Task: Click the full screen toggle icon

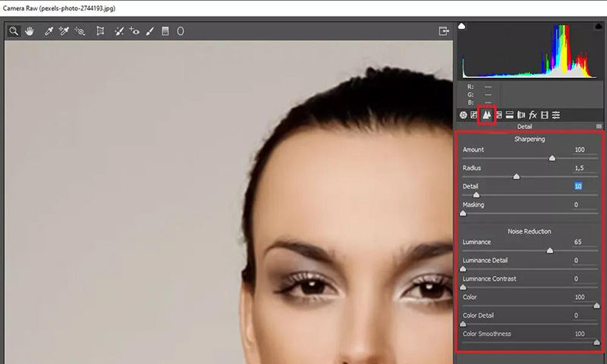Action: (x=444, y=31)
